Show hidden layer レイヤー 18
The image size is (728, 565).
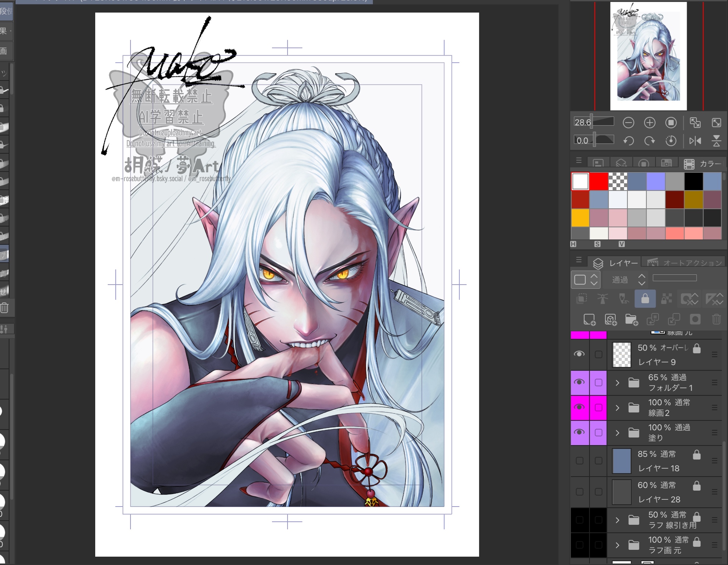point(579,461)
